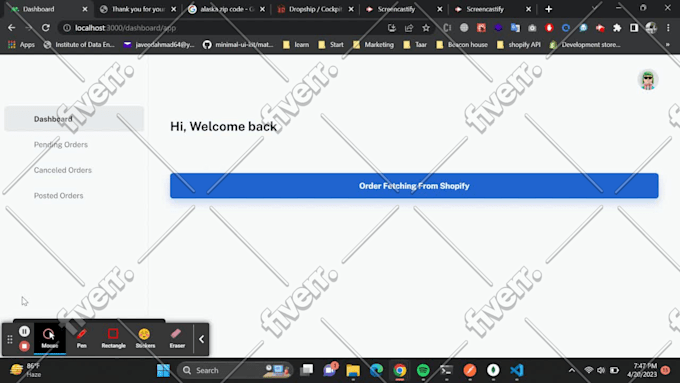Show hidden system tray icons
Image resolution: width=680 pixels, height=383 pixels.
click(572, 370)
